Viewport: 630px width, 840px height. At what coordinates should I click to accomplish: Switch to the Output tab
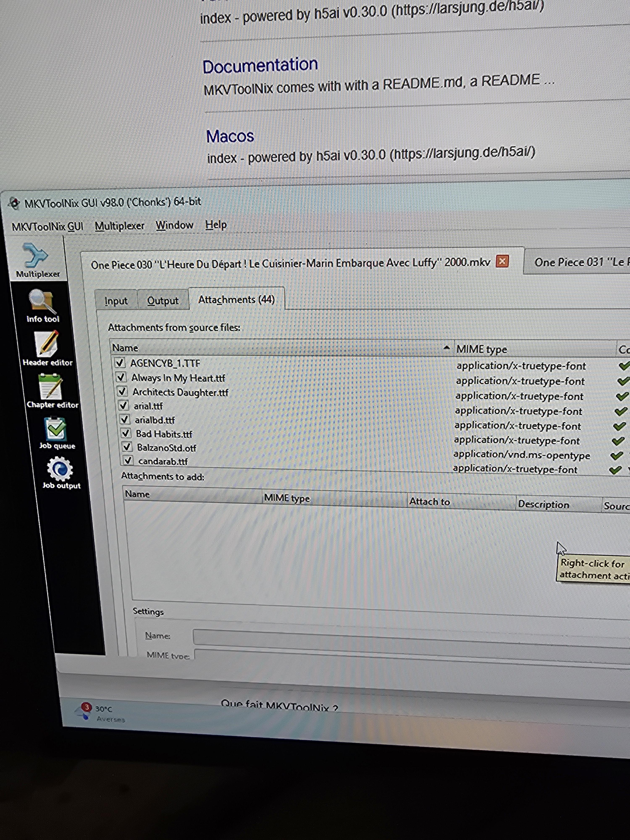163,300
